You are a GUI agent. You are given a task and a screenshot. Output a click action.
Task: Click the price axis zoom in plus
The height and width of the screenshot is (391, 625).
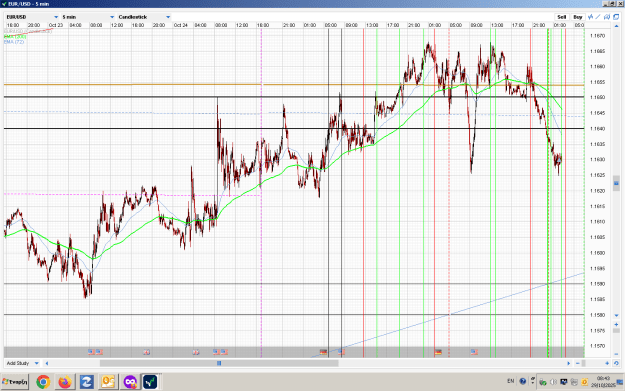click(616, 324)
